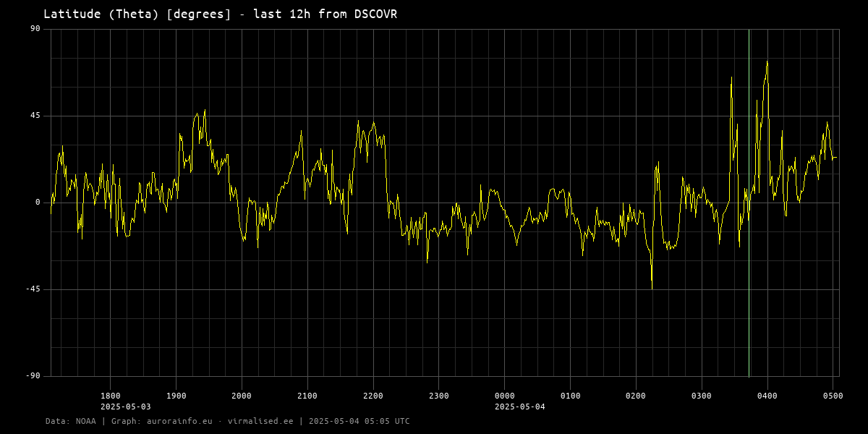868x434 pixels.
Task: Click the date label '2025-05-03'
Action: [x=125, y=407]
